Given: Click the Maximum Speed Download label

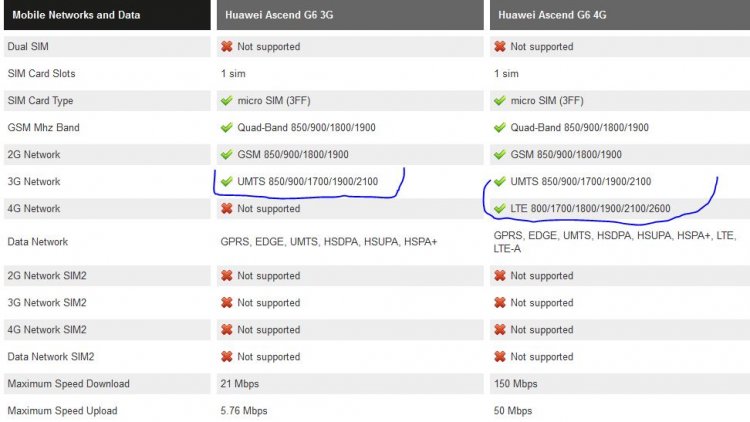Looking at the screenshot, I should [x=68, y=384].
